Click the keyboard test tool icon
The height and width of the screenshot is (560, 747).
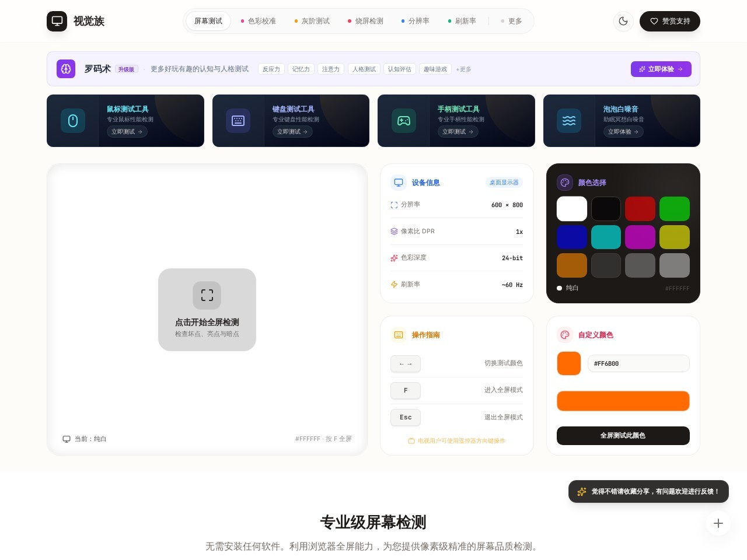238,121
